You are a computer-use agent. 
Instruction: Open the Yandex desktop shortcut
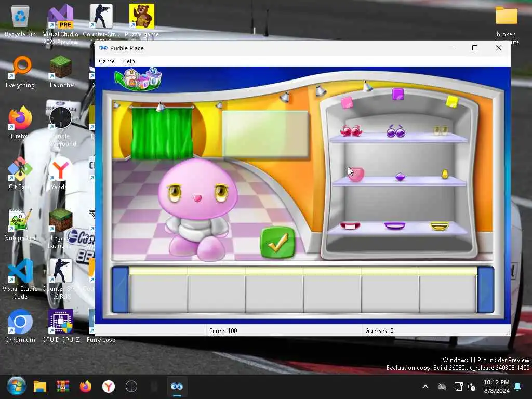coord(60,174)
